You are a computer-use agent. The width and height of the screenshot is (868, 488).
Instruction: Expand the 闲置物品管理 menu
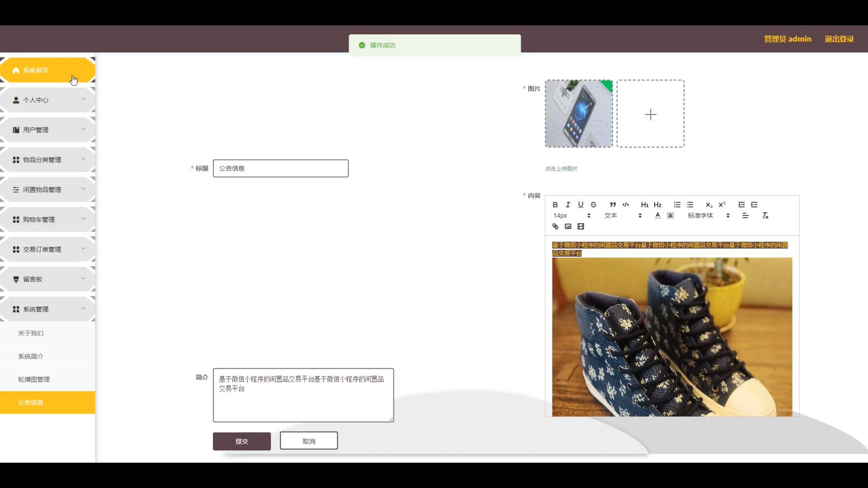(47, 189)
